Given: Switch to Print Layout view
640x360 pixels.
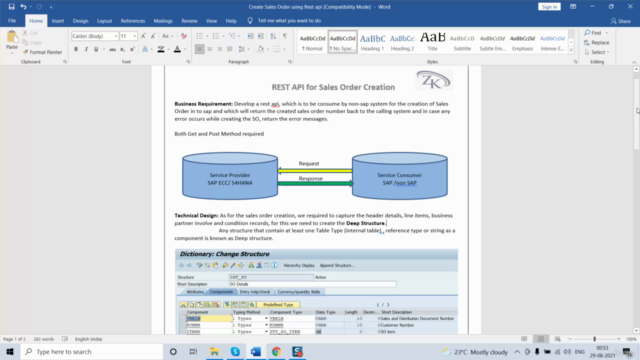Looking at the screenshot, I should (541, 339).
